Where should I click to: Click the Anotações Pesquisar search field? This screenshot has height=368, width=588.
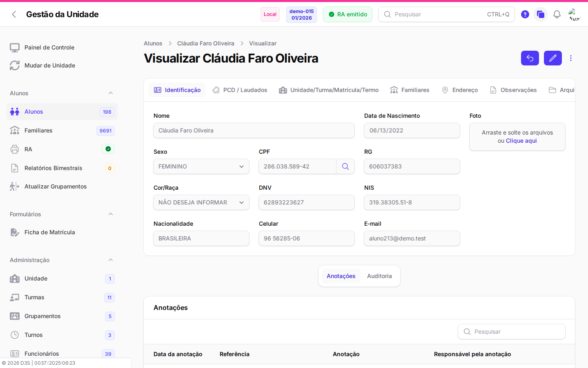click(x=512, y=332)
